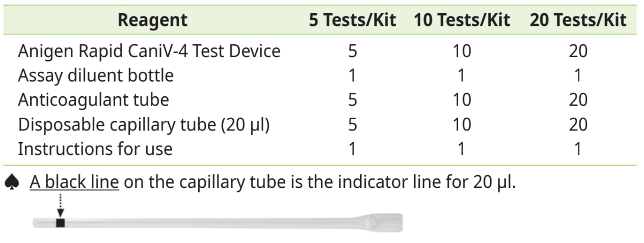The width and height of the screenshot is (644, 243).
Task: Select the "10 Tests/Kit" column header
Action: tap(462, 20)
